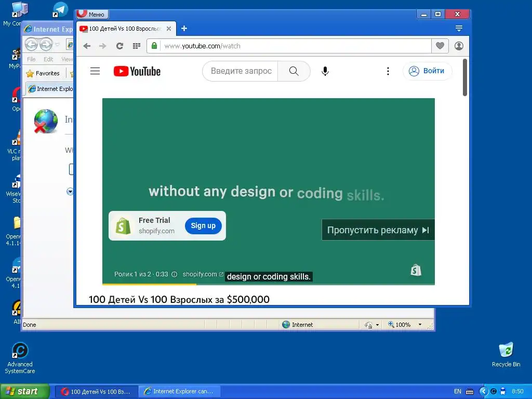This screenshot has width=532, height=399.
Task: Add page to bookmarks with heart icon
Action: (440, 46)
